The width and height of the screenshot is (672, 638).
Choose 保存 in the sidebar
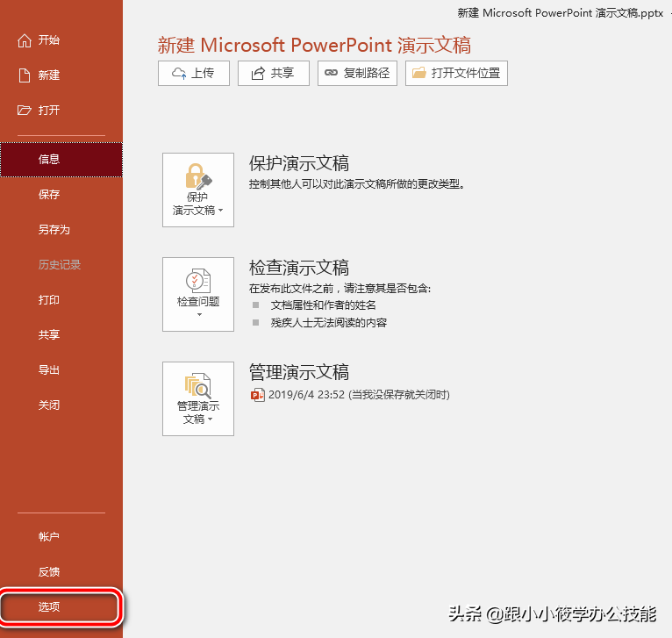point(61,195)
